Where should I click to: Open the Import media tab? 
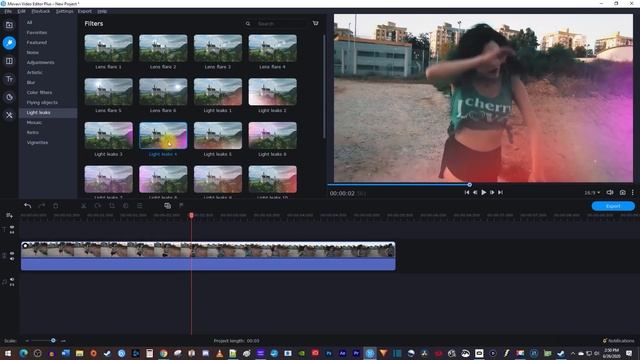coord(9,25)
